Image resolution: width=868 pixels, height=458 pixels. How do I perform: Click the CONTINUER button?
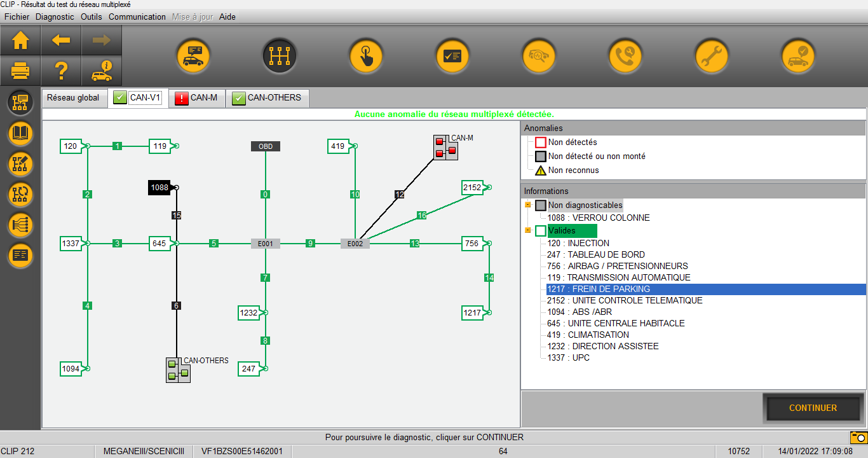(813, 408)
